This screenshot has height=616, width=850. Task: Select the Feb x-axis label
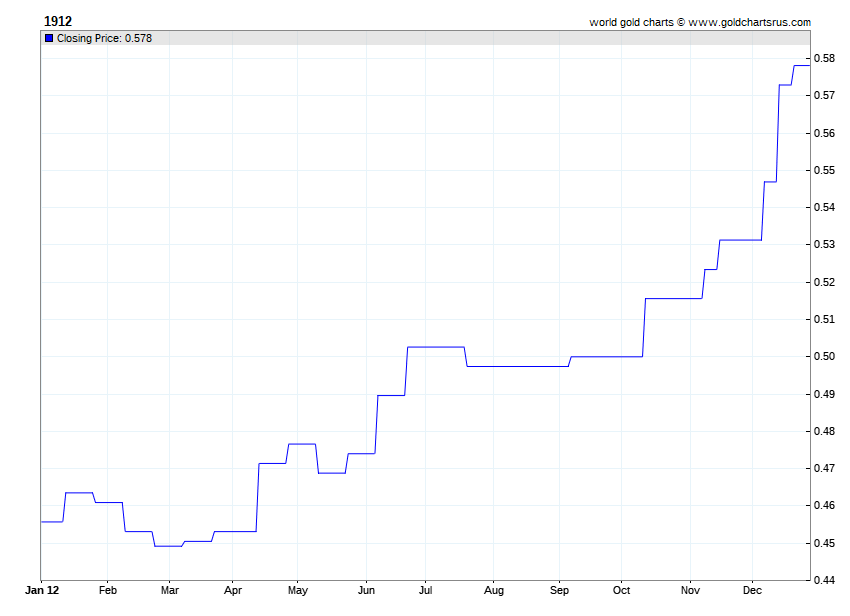click(x=107, y=590)
